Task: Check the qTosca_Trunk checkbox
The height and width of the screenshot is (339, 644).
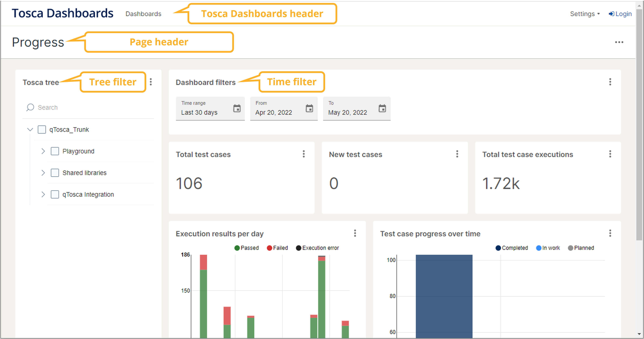Action: coord(42,130)
